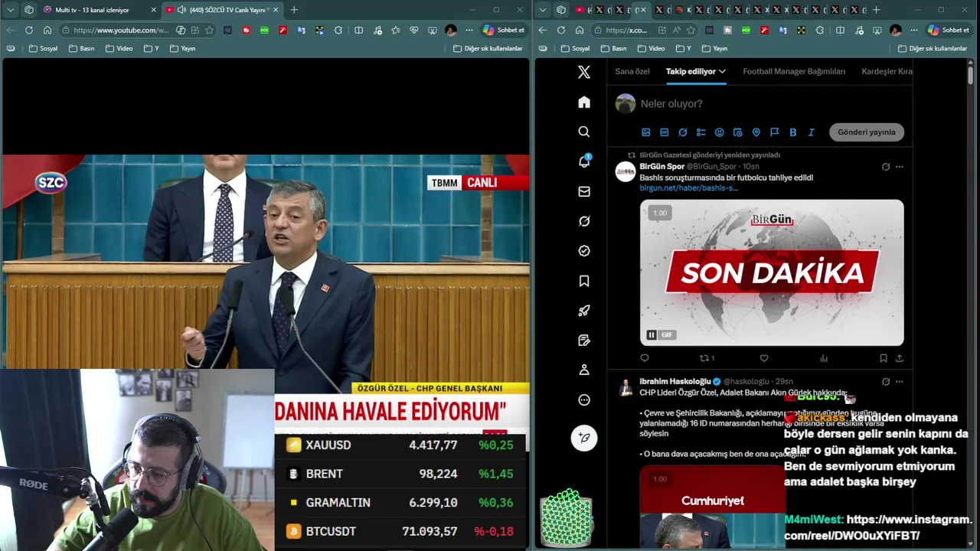Pause the BirGün GIF playback
980x551 pixels.
651,334
